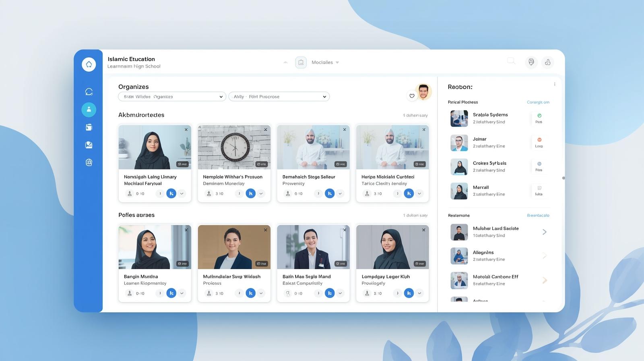Open the document icon in the sidebar
Screen dimensions: 644x361
pos(89,127)
